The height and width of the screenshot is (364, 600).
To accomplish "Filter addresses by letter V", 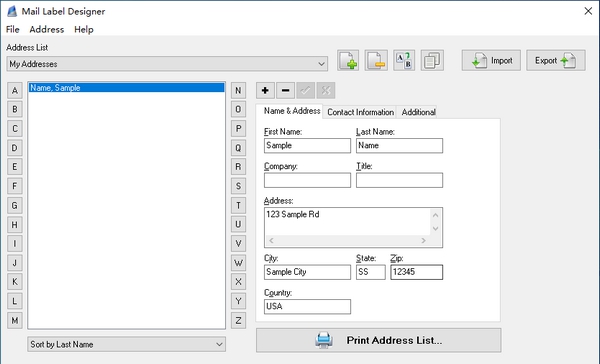I will point(238,243).
